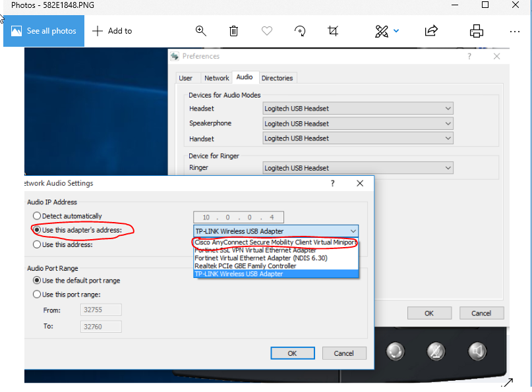The width and height of the screenshot is (532, 392).
Task: Select Use the default port range radio
Action: (37, 281)
